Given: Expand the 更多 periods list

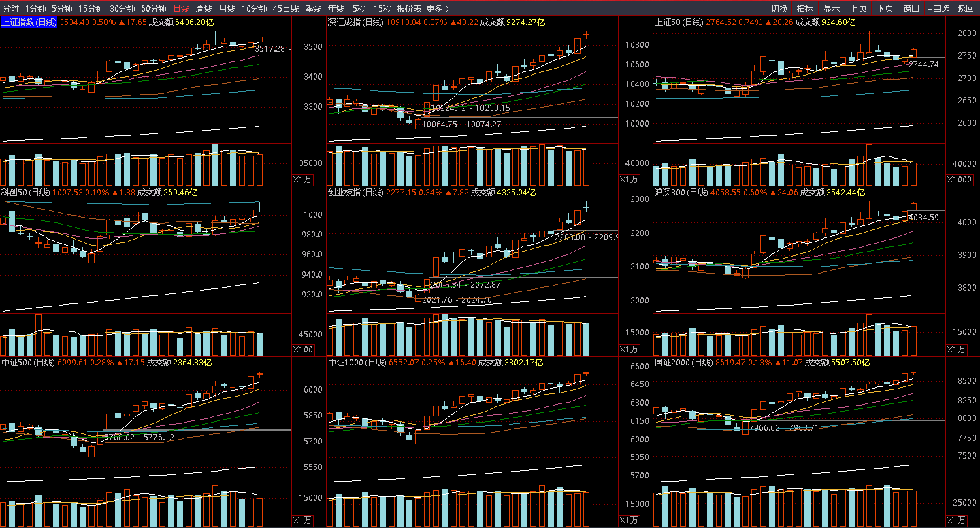Looking at the screenshot, I should pyautogui.click(x=438, y=8).
